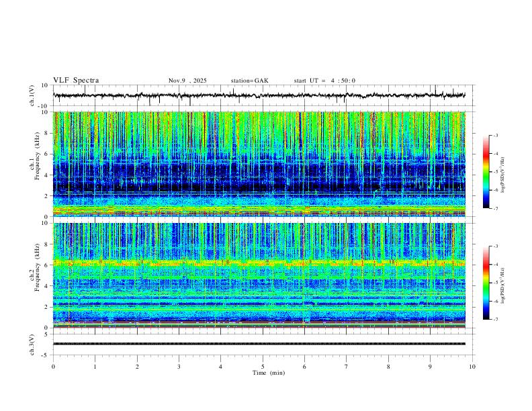
Task: Click the time axis tick label '3'
Action: coord(179,367)
